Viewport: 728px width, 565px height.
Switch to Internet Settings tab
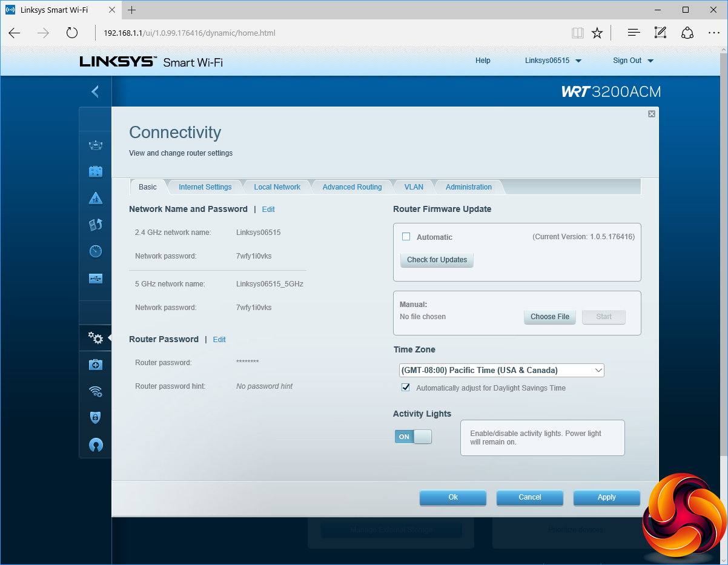click(x=205, y=187)
